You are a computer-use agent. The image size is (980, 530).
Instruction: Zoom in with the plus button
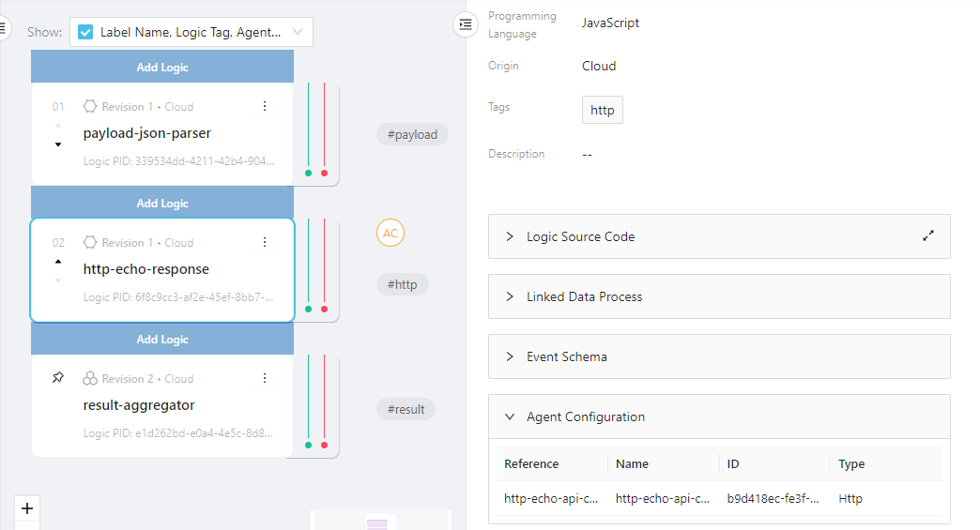pyautogui.click(x=27, y=508)
